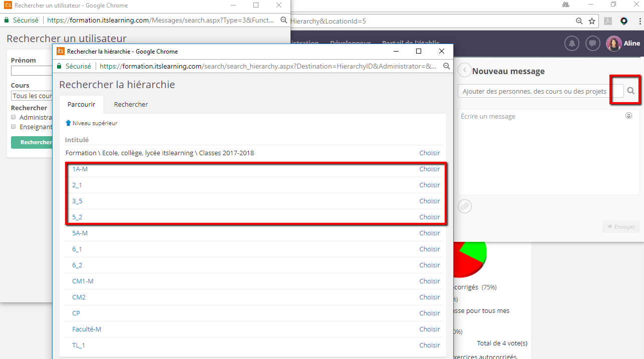Click Choisir for class 5A-M

click(429, 233)
